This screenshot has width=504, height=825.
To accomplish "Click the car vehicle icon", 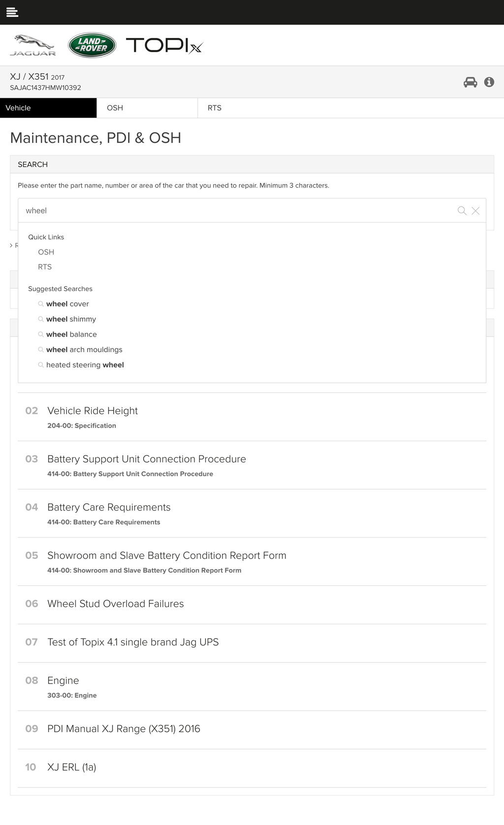I will 470,82.
